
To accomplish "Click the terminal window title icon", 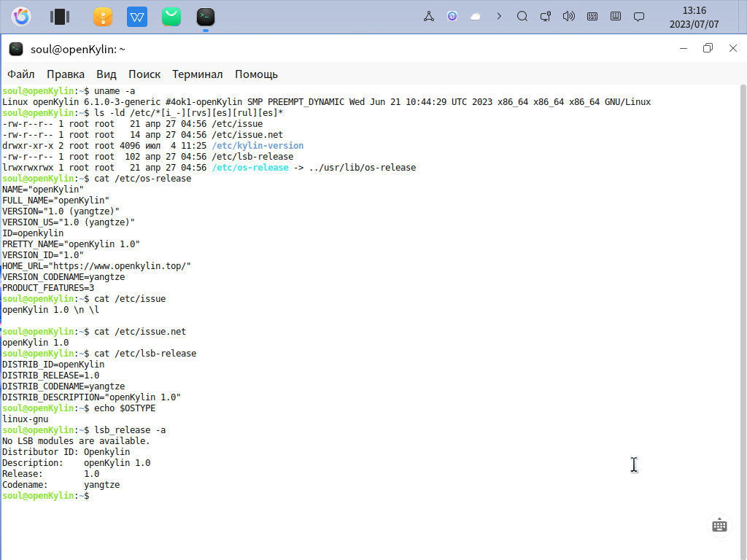I will click(x=16, y=49).
